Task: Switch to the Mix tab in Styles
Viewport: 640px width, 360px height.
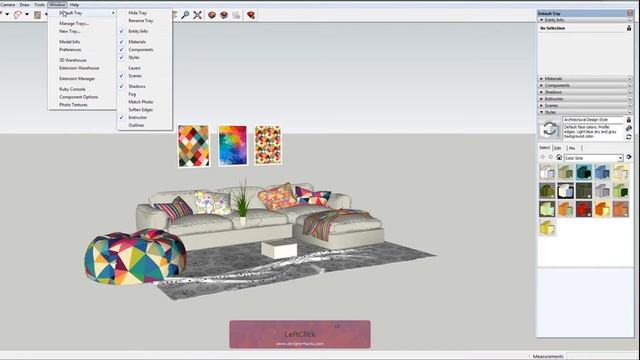Action: [572, 148]
